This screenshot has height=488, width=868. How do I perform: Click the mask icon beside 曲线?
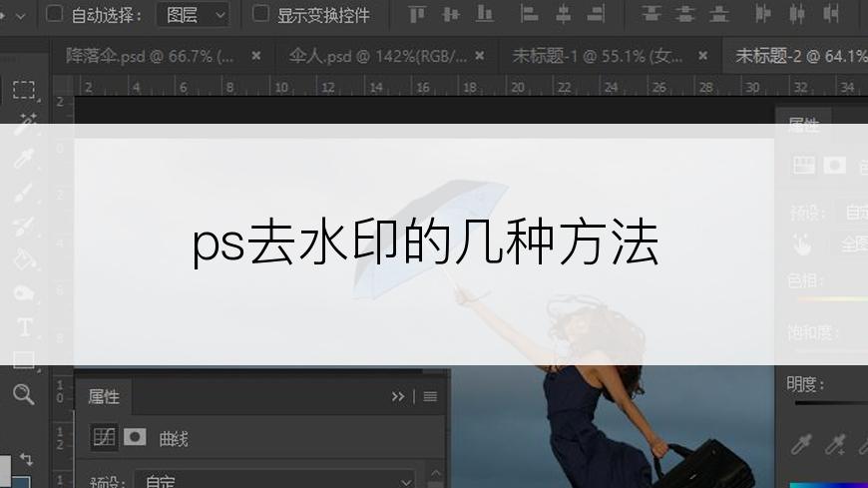coord(135,437)
